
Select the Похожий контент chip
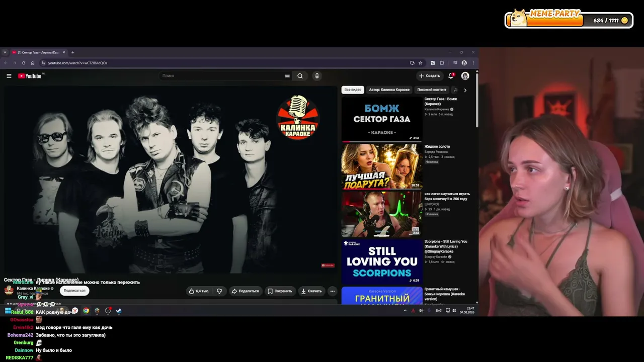[432, 90]
